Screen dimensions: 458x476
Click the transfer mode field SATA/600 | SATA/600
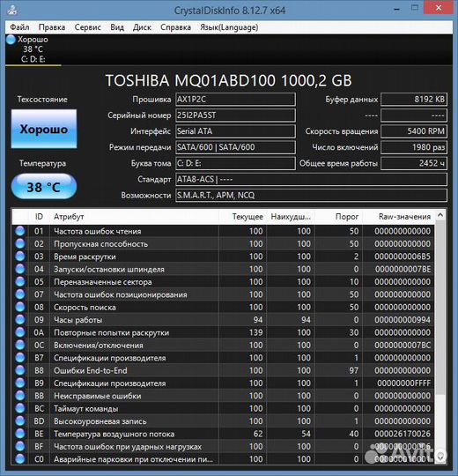coord(235,147)
